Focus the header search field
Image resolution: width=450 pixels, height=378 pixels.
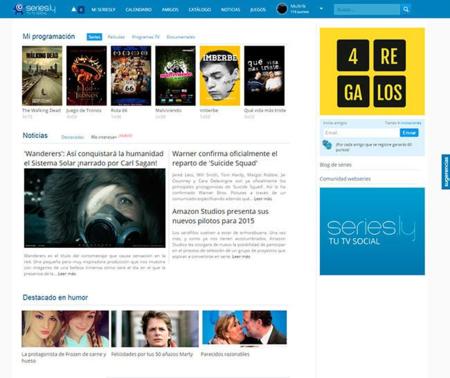point(367,9)
